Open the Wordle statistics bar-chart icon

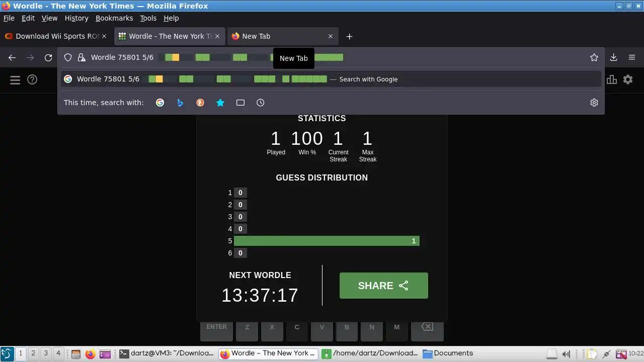(x=612, y=79)
